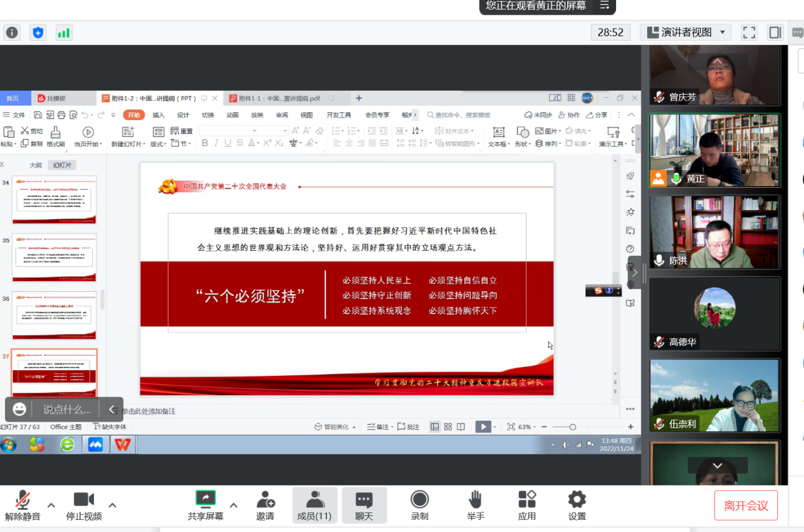
Task: Click the 离开会议 leave meeting button
Action: 746,506
